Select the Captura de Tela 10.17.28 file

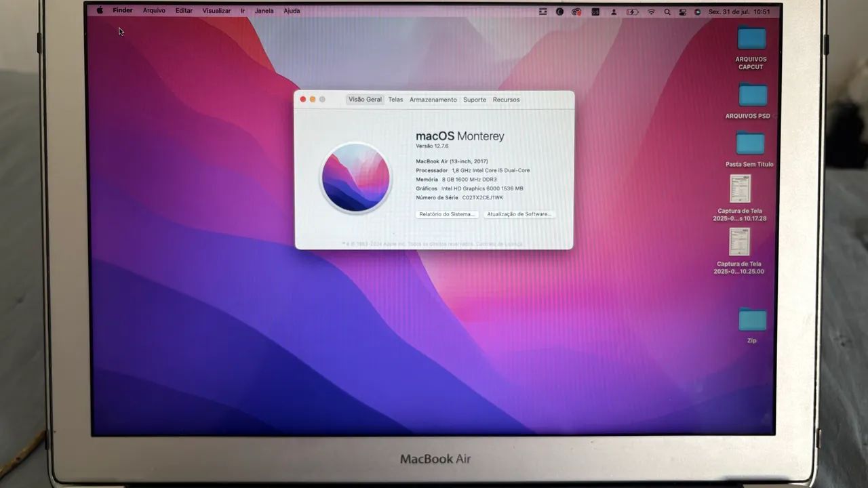740,189
